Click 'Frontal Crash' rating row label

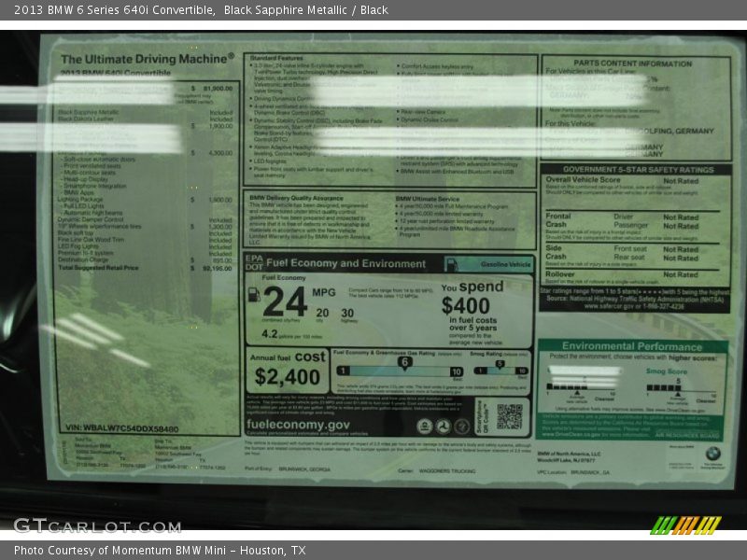(556, 220)
